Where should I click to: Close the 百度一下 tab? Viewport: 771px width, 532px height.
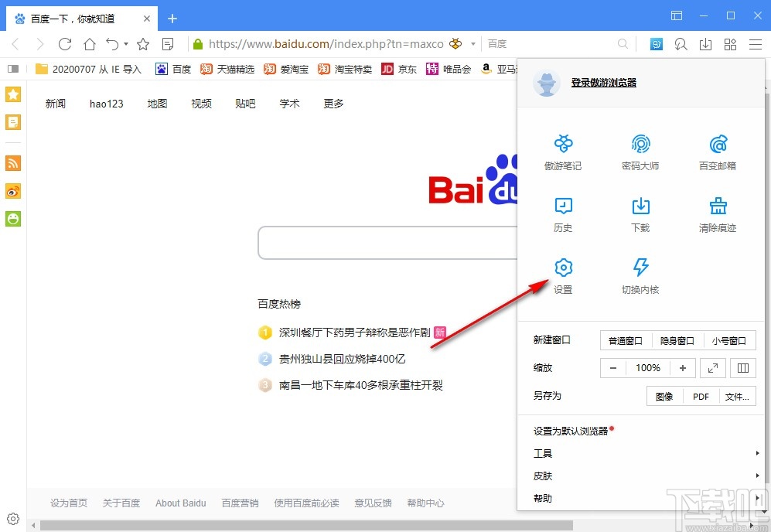point(146,19)
